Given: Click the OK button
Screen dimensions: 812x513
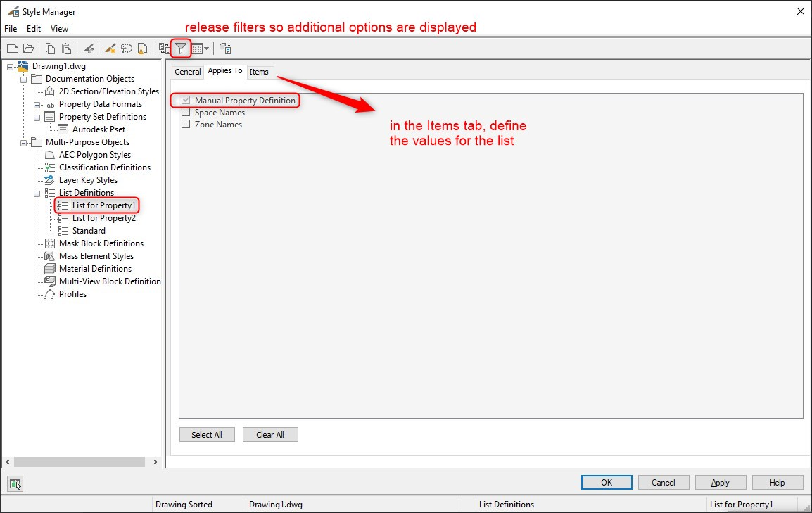Looking at the screenshot, I should click(x=607, y=483).
